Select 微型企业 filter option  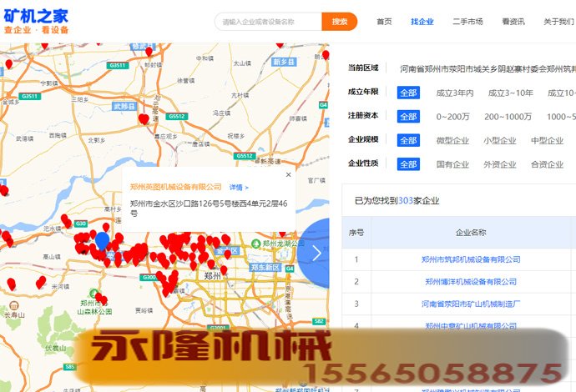pos(452,141)
